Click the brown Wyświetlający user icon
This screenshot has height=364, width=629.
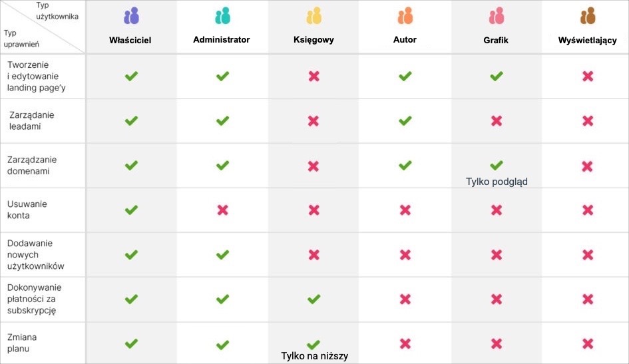pos(587,16)
